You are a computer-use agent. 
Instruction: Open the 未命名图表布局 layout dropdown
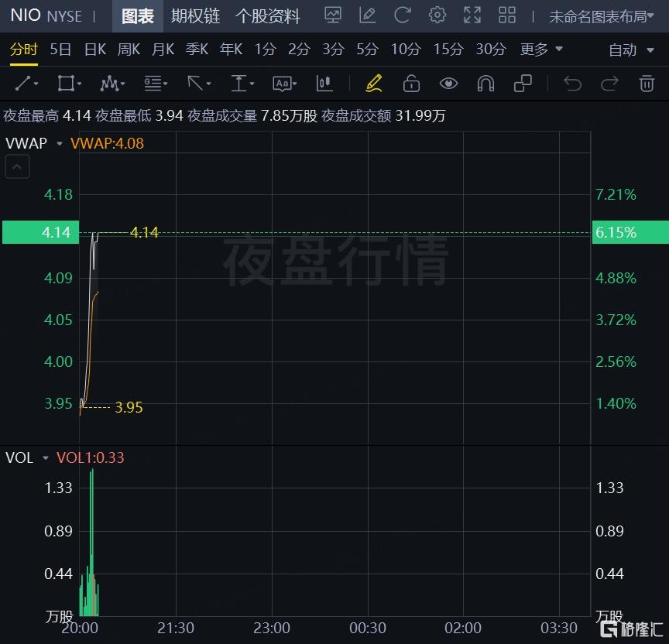coord(601,16)
